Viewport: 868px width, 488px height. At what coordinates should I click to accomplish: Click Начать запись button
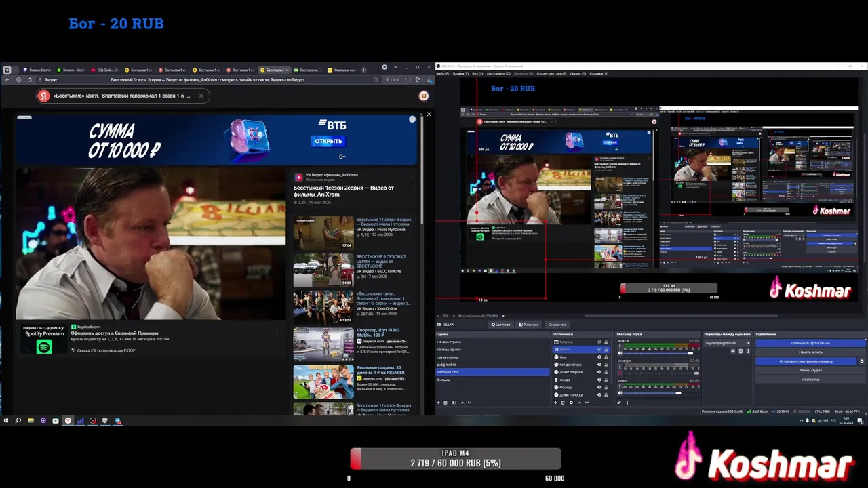coord(810,352)
